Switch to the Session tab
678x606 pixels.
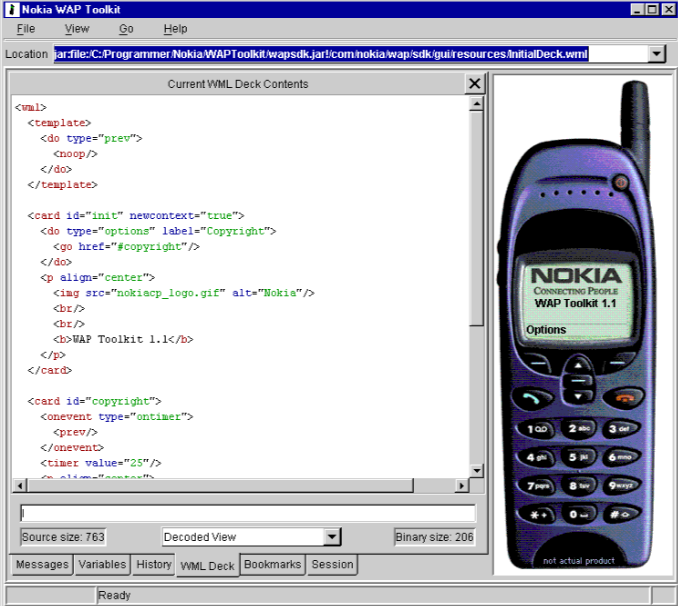332,564
